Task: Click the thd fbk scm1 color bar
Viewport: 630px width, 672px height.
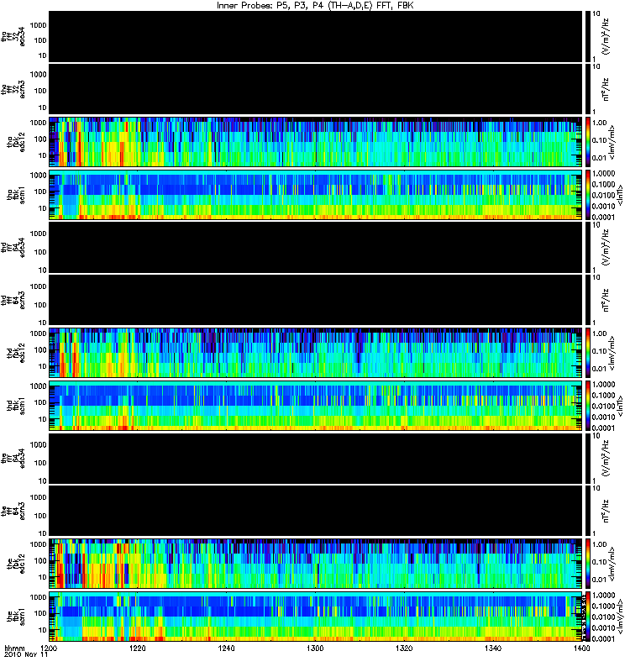Action: click(588, 406)
